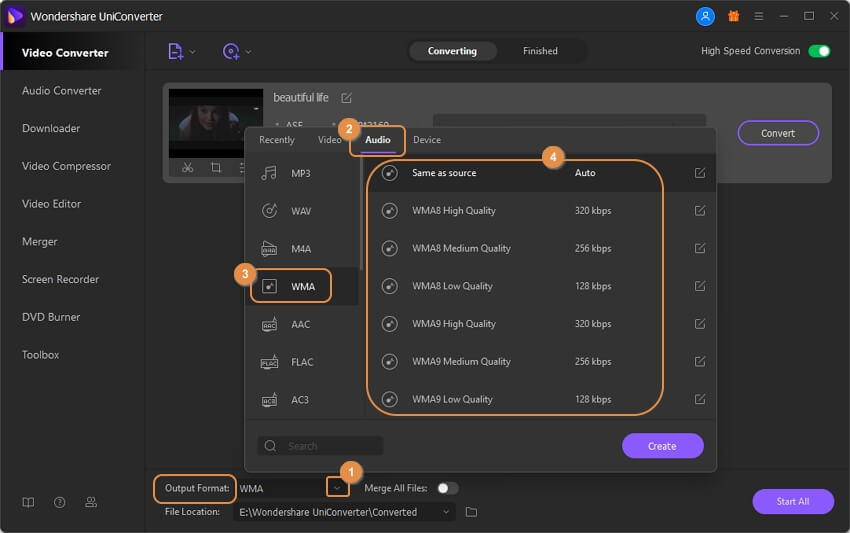The width and height of the screenshot is (850, 533).
Task: Show the Converting list tab
Action: (452, 51)
